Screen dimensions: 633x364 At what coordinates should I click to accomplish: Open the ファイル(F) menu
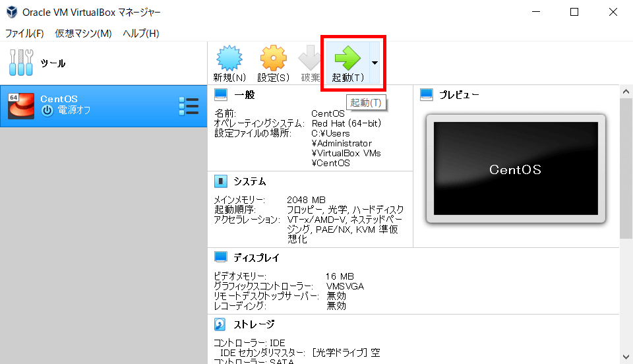(24, 33)
